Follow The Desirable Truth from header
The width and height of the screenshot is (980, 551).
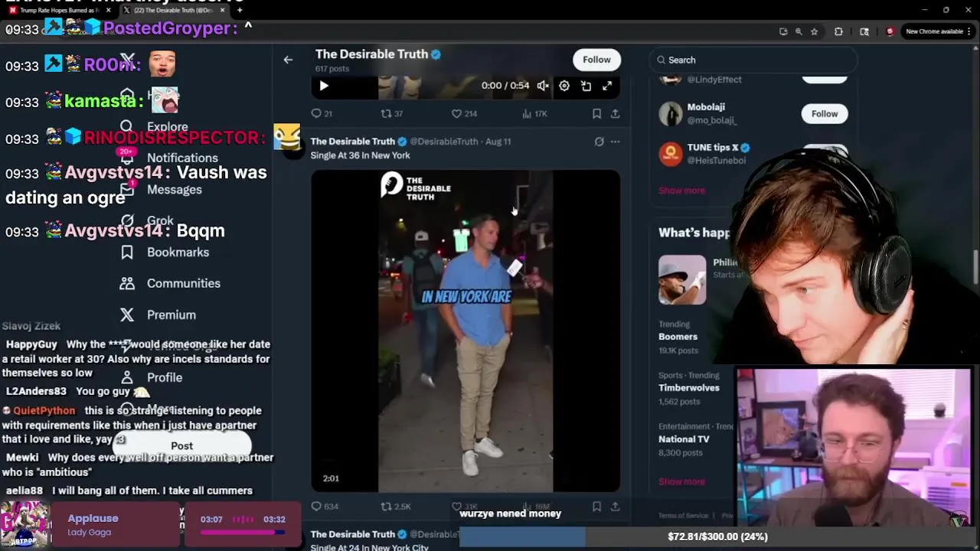point(596,60)
